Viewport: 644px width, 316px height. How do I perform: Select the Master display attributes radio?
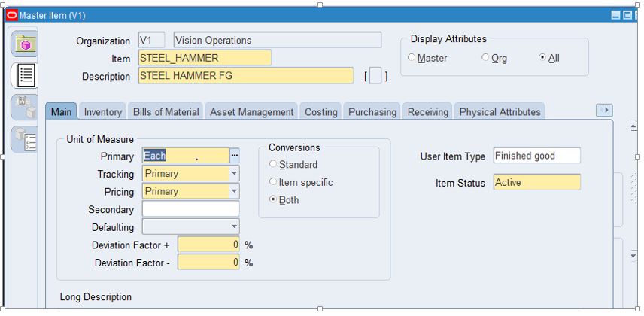tap(412, 57)
